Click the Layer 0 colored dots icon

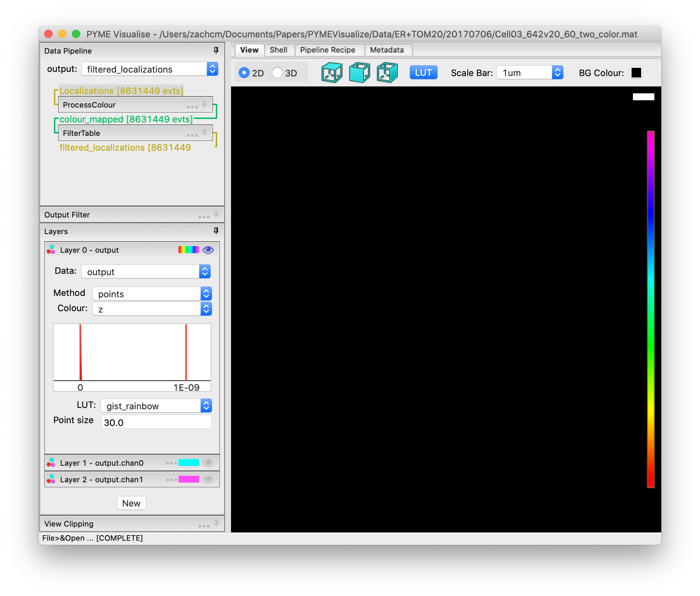click(51, 250)
